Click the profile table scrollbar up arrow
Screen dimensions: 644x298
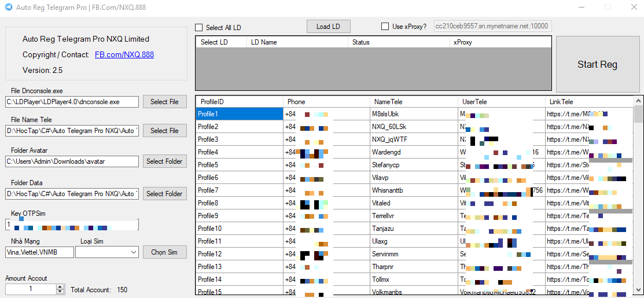[639, 101]
